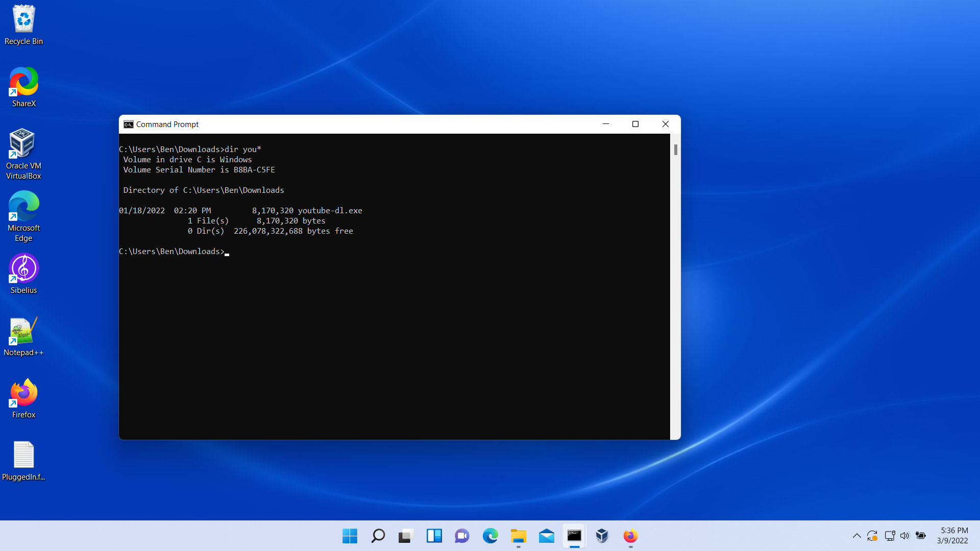
Task: Open the clock and date calendar
Action: click(x=953, y=536)
